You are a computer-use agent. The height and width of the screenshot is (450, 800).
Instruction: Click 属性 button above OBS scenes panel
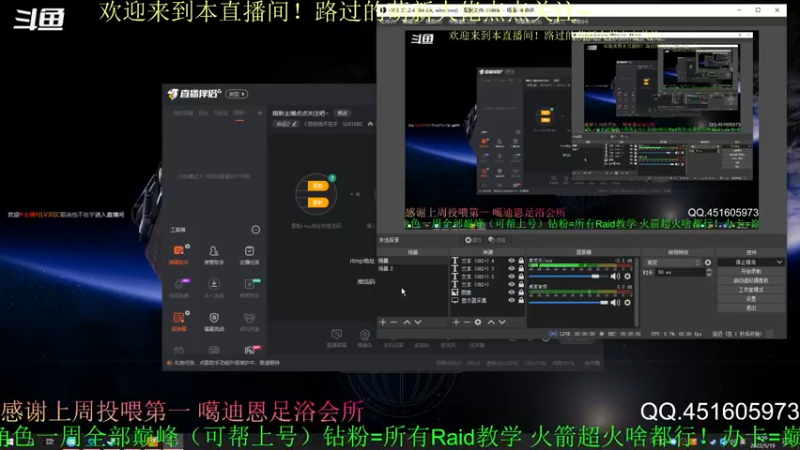(473, 240)
